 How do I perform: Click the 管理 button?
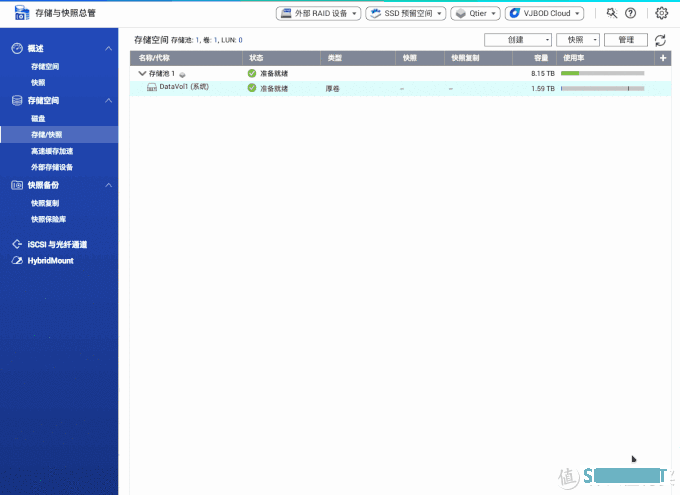coord(626,40)
